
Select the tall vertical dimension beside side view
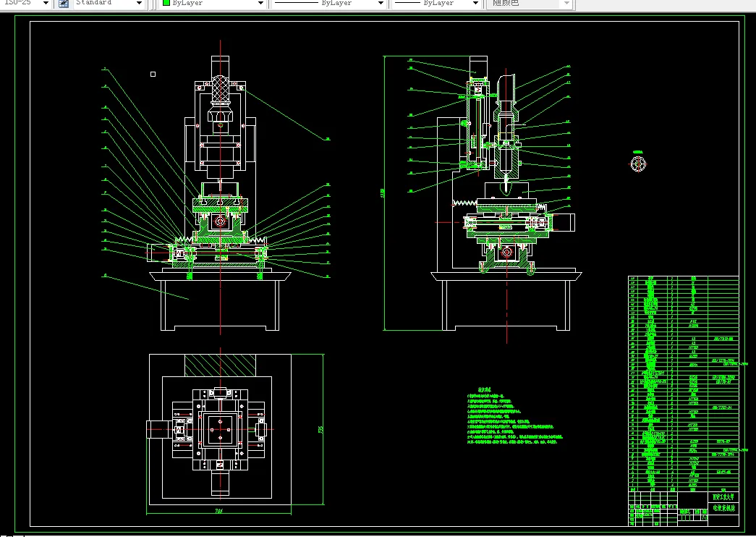383,193
